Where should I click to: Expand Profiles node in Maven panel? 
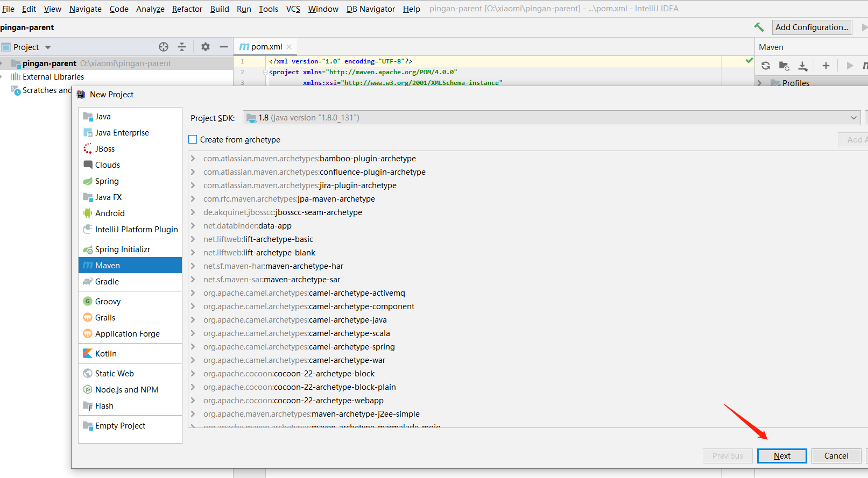pos(759,83)
